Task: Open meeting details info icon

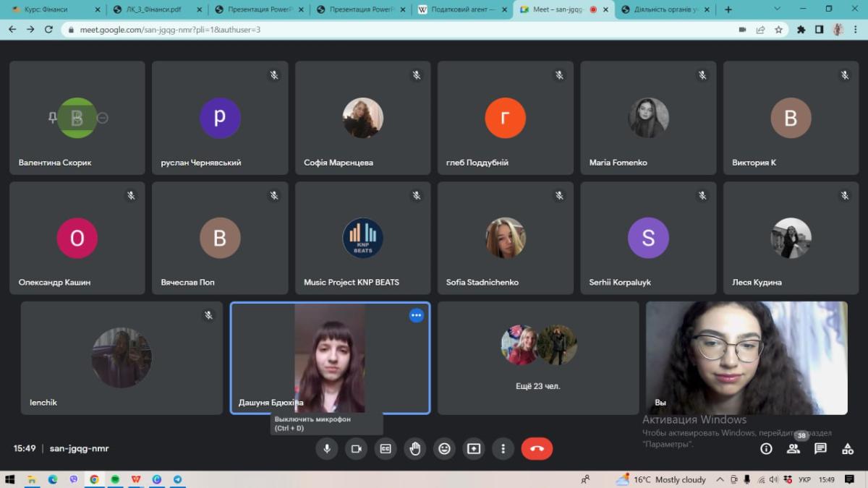Action: click(766, 449)
